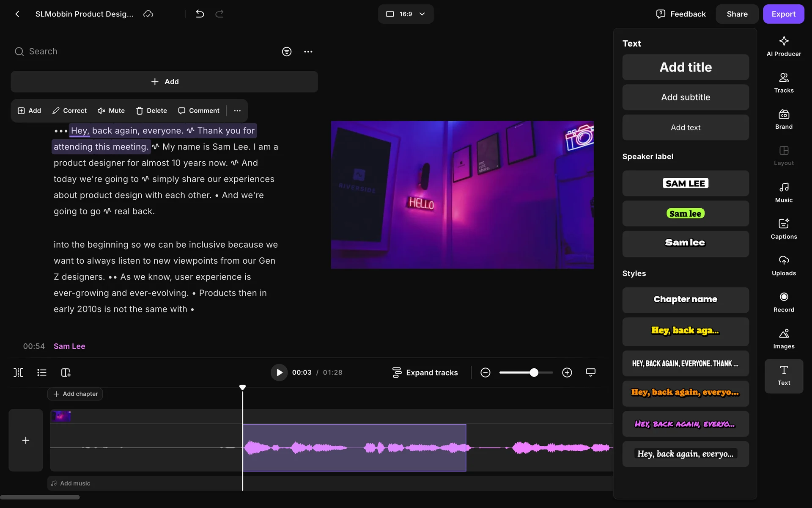Click the zoom out timeline icon

[485, 373]
